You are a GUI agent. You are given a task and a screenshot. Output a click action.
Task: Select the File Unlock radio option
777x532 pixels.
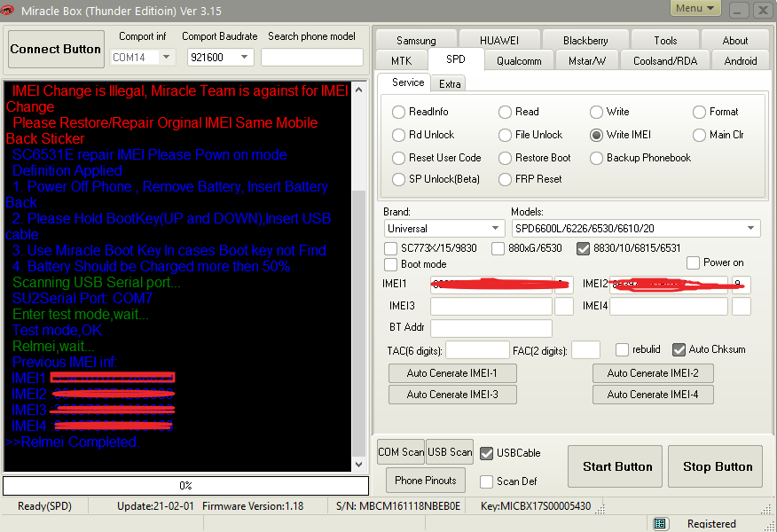coord(505,135)
